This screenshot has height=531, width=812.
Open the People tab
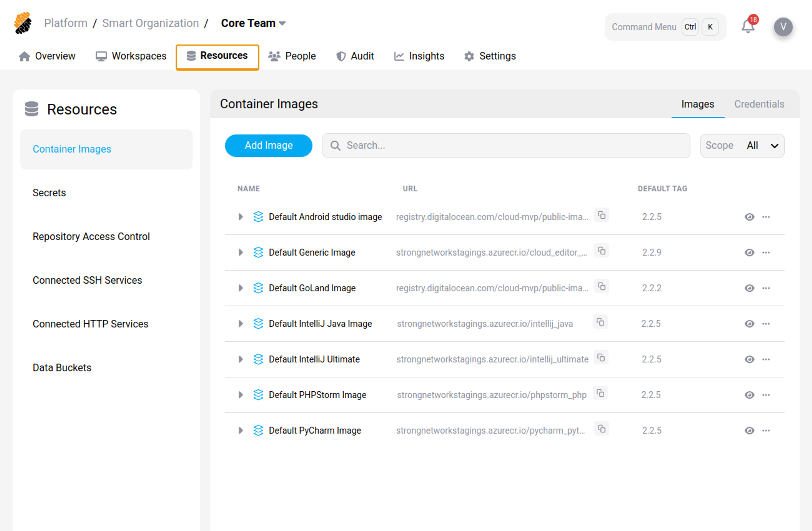pos(292,56)
